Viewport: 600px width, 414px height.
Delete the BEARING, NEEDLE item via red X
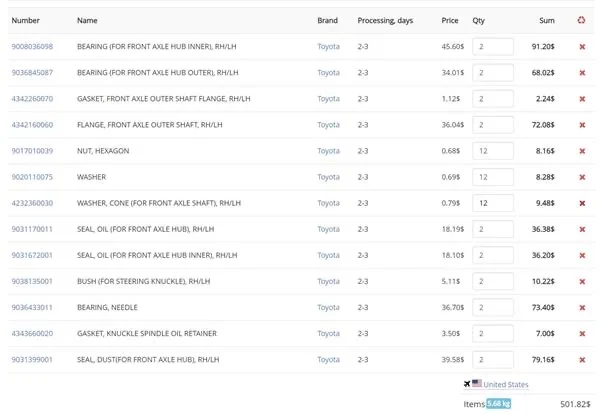click(x=582, y=307)
